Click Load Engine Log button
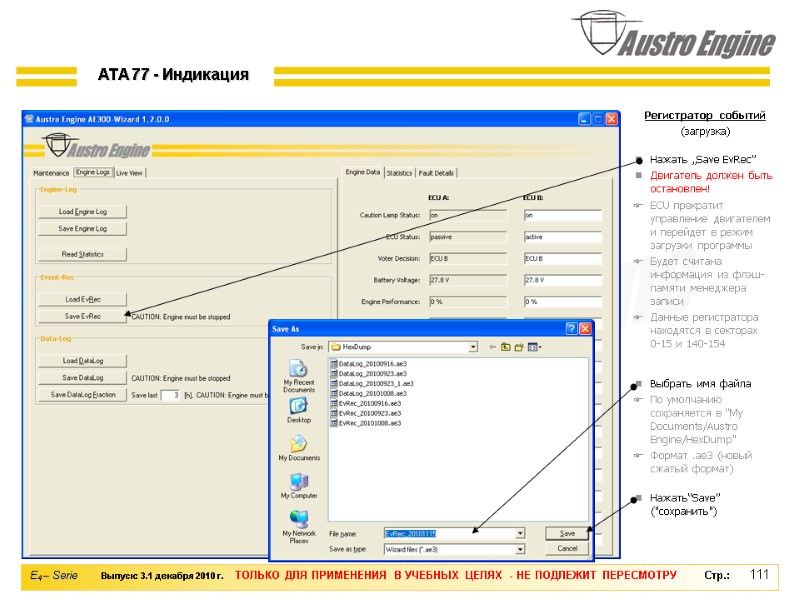This screenshot has height=600, width=800. 83,212
